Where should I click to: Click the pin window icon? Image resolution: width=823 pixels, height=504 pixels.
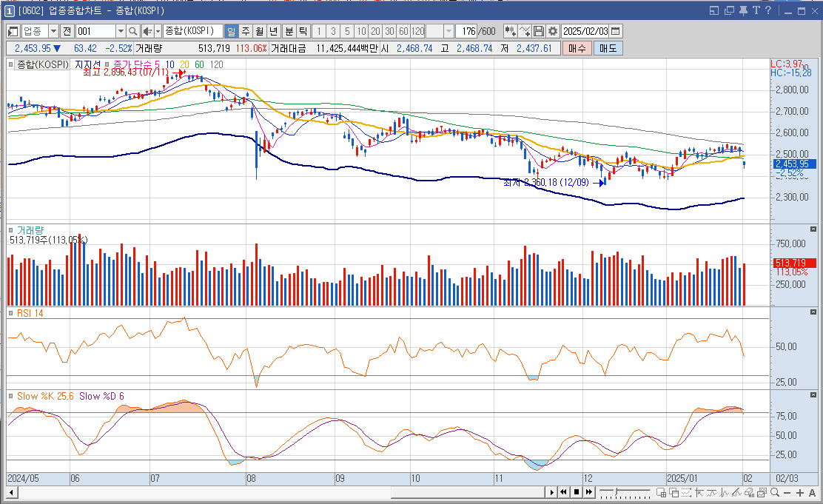[x=743, y=10]
